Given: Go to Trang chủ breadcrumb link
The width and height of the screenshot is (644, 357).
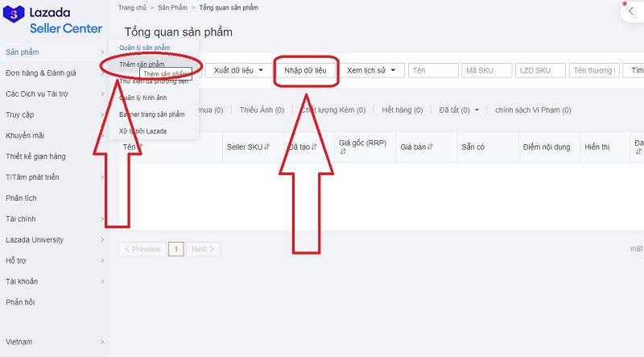Looking at the screenshot, I should click(x=132, y=7).
